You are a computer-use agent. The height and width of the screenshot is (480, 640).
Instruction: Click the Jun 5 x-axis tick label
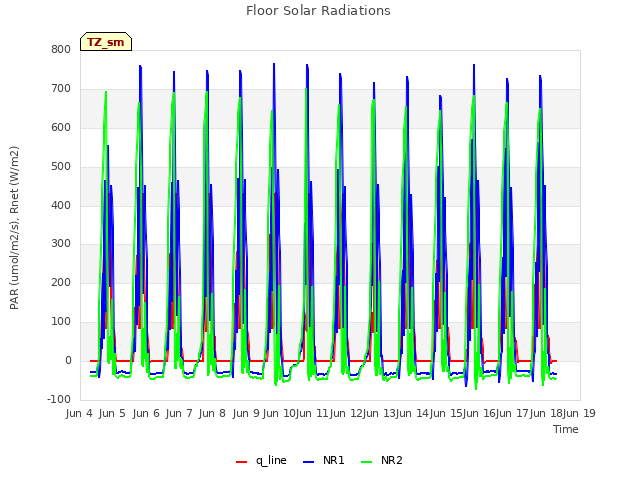tap(112, 413)
